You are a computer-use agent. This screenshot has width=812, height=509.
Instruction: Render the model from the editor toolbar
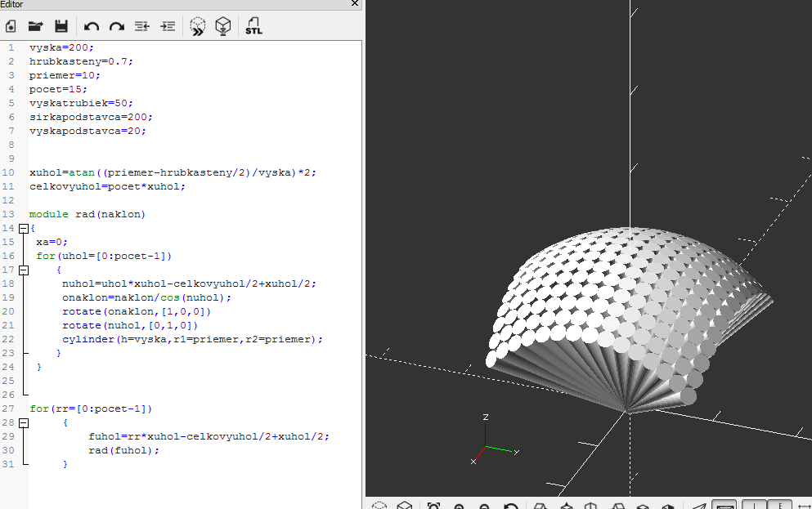[x=222, y=26]
